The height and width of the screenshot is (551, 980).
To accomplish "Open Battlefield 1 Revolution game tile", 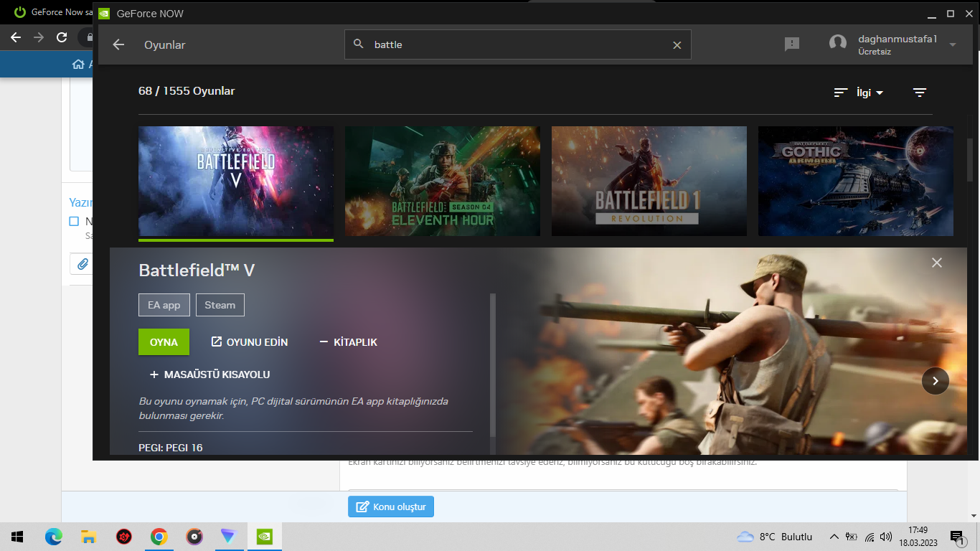I will [649, 182].
